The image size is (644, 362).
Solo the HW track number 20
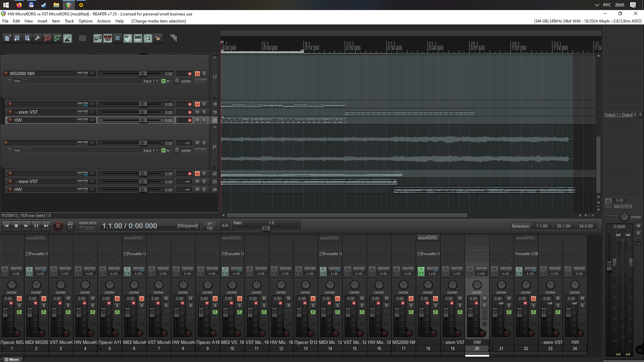pos(204,120)
